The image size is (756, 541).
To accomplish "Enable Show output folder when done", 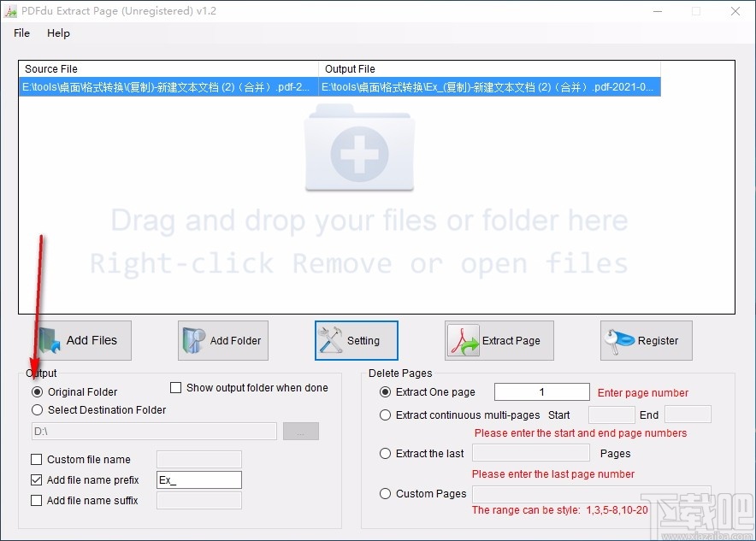I will pos(176,387).
